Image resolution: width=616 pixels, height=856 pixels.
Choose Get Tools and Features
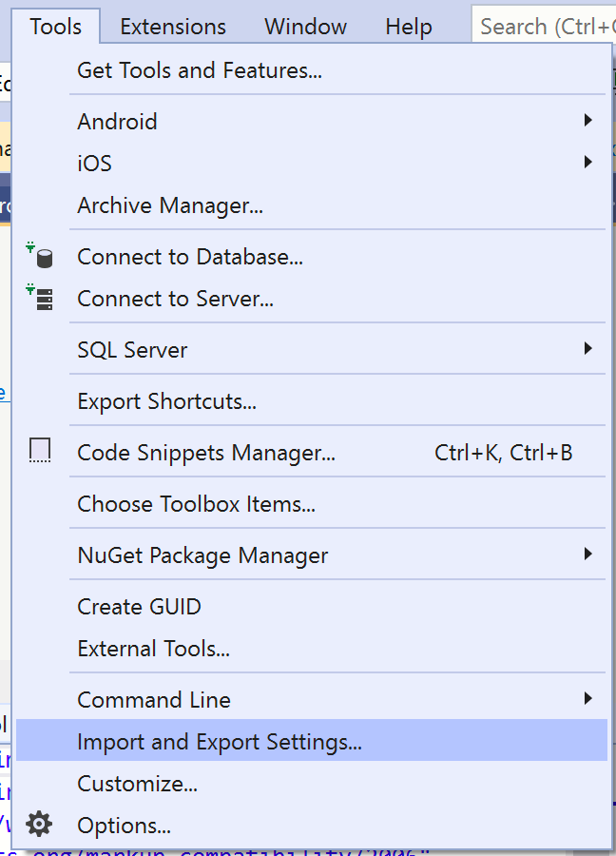click(312, 70)
